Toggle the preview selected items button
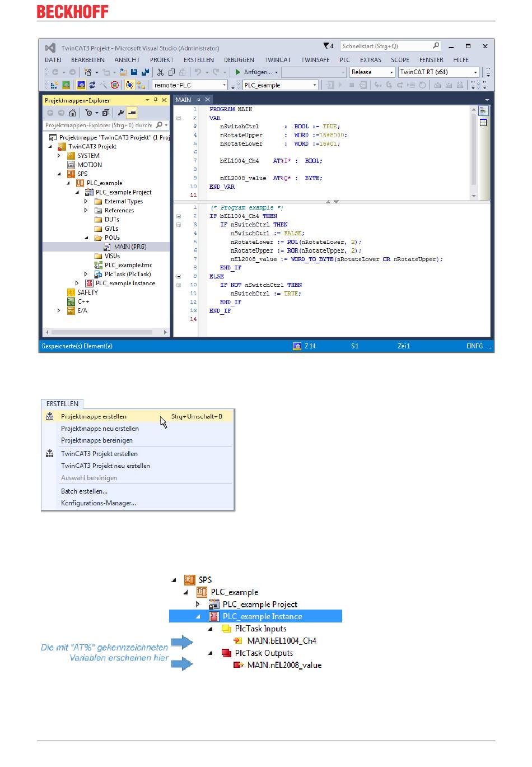Screen dimensions: 532x767 pyautogui.click(x=132, y=113)
